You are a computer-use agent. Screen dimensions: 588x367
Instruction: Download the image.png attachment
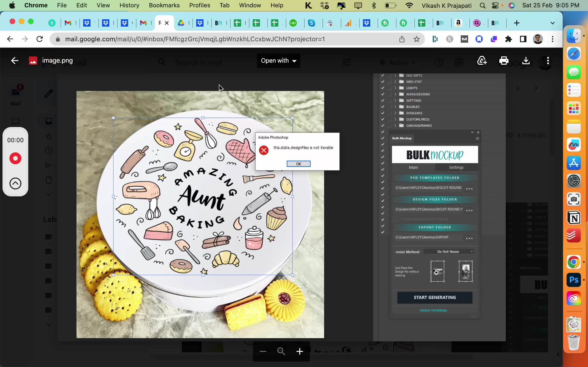pos(526,61)
